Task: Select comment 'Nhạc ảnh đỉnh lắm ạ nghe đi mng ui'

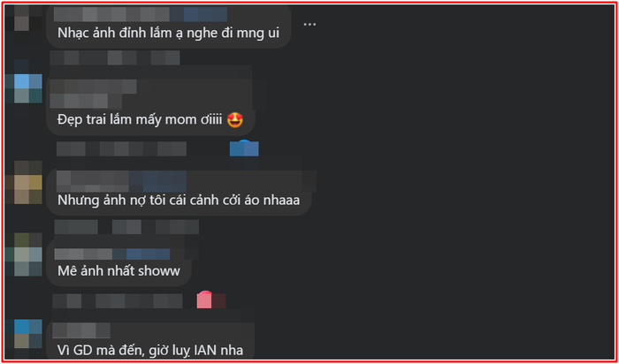Action: tap(169, 33)
